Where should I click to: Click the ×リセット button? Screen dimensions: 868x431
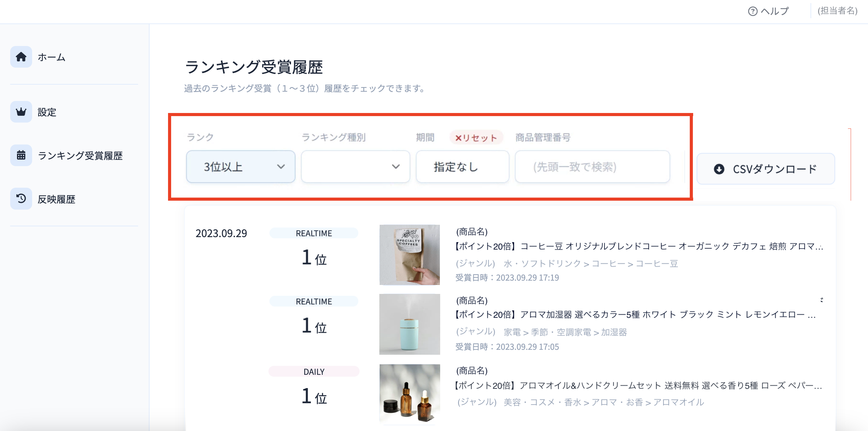(476, 137)
